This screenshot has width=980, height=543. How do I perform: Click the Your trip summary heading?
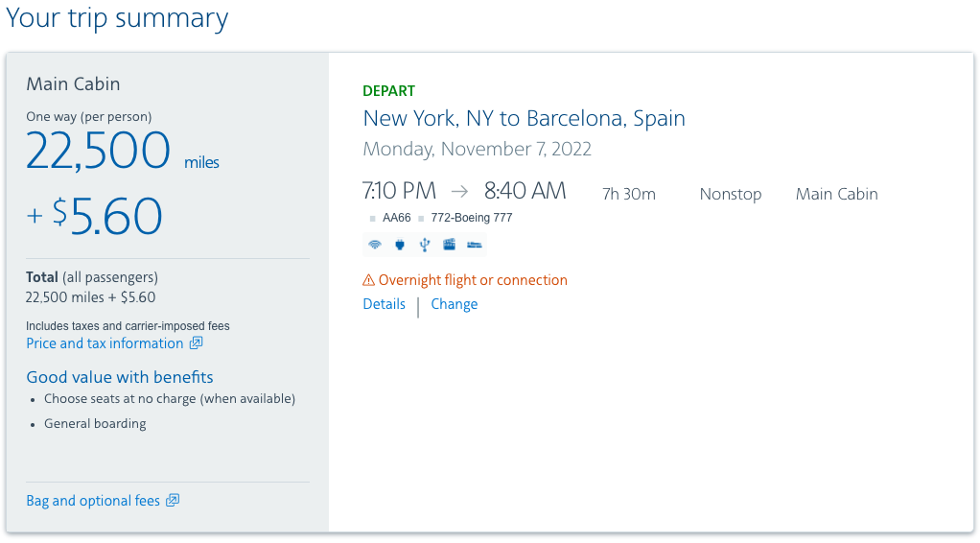pos(117,18)
